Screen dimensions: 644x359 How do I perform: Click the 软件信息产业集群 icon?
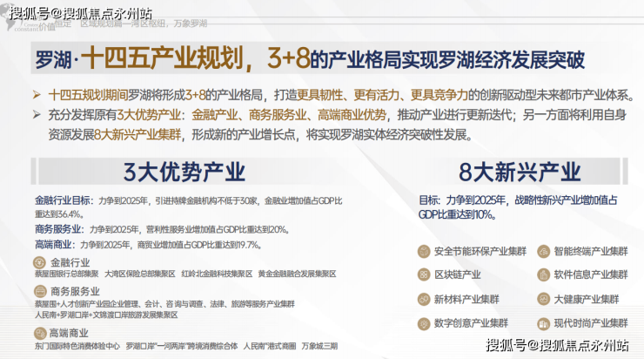(543, 274)
